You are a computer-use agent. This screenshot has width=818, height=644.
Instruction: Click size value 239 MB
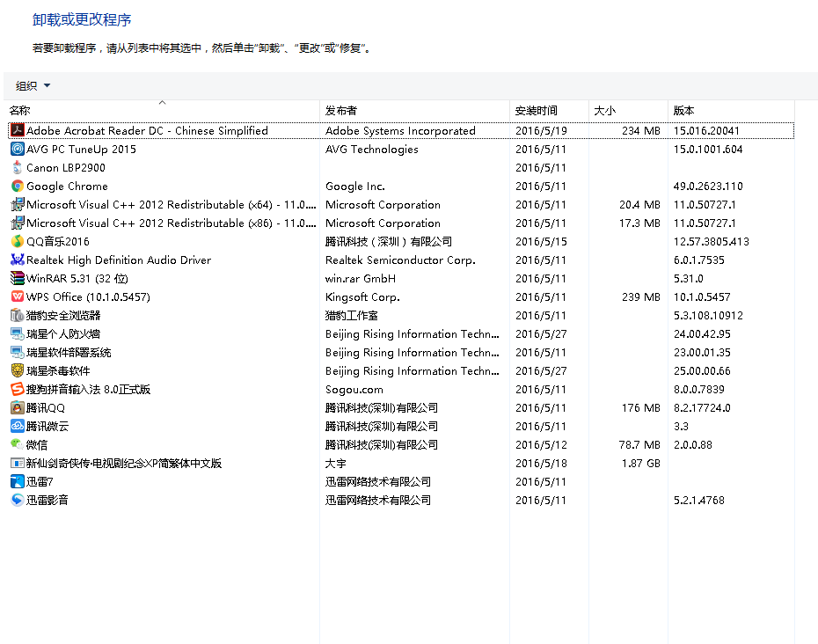(x=640, y=297)
